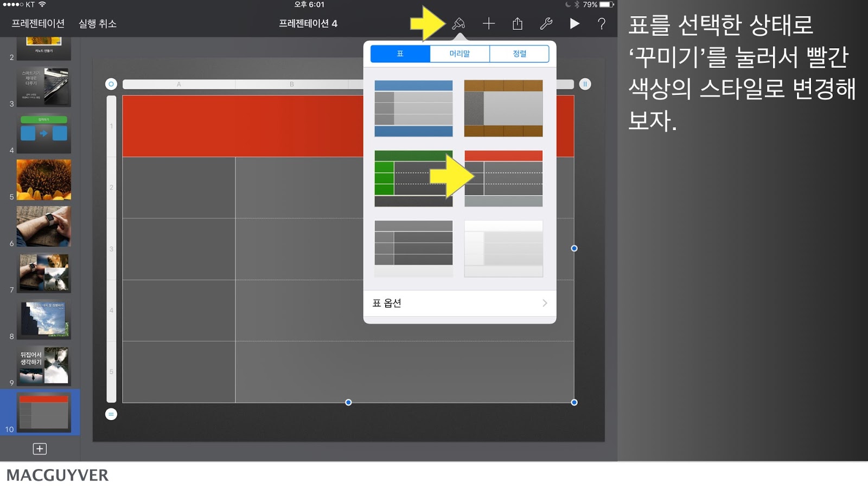Tap the add-column handle at top right
The image size is (868, 488).
pyautogui.click(x=585, y=84)
